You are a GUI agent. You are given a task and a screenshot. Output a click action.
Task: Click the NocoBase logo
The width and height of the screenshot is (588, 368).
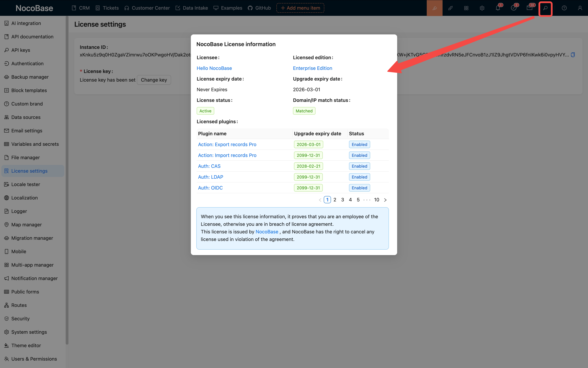tap(34, 8)
